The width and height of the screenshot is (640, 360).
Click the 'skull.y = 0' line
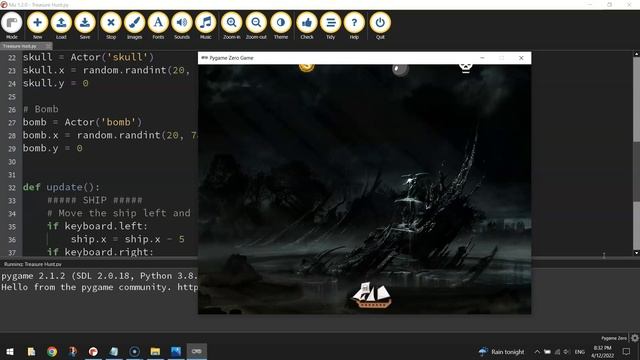tap(55, 83)
